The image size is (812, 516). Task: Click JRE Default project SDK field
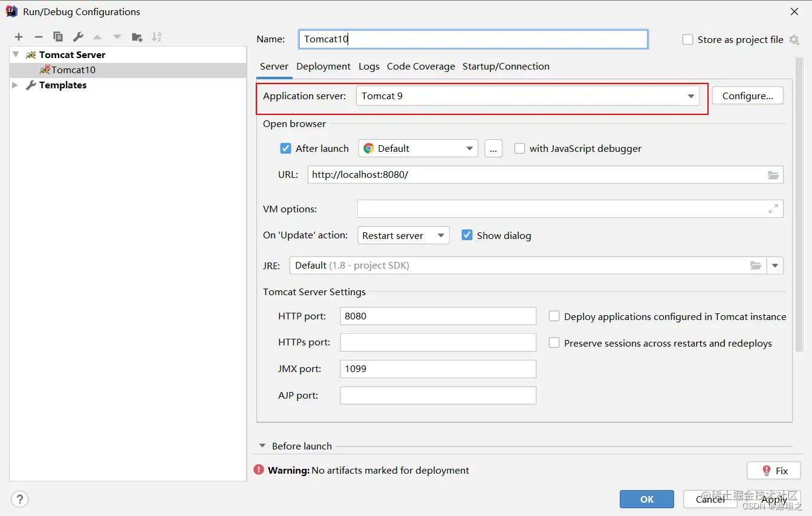tap(528, 266)
